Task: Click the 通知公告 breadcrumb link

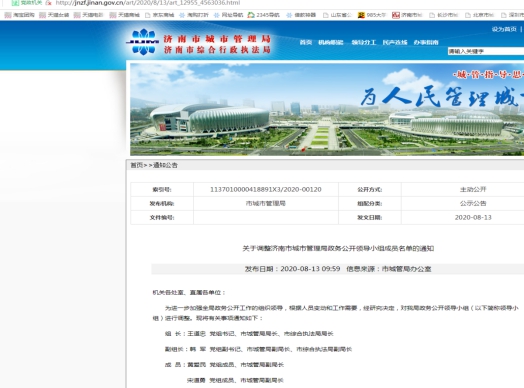Action: point(165,165)
